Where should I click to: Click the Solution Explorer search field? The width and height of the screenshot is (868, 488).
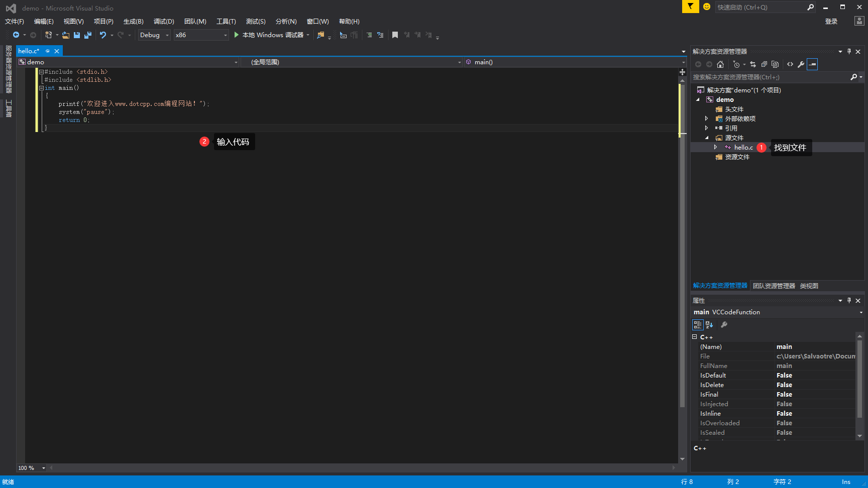pos(769,77)
